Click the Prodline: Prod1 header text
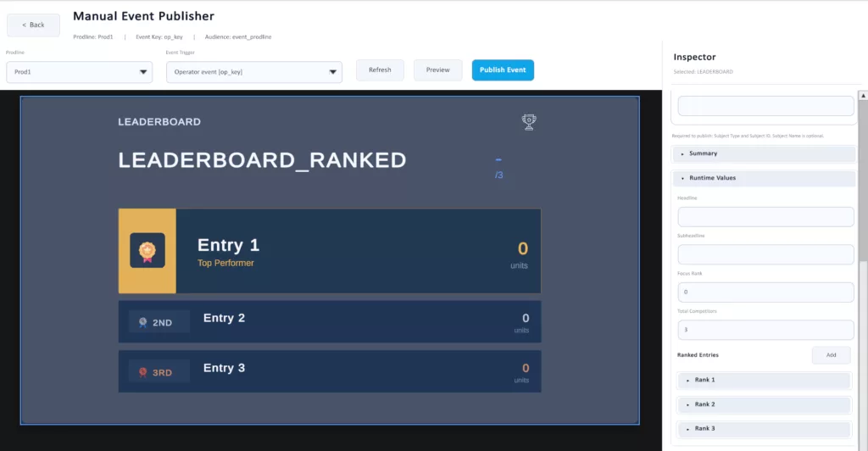This screenshot has width=868, height=451. point(93,37)
